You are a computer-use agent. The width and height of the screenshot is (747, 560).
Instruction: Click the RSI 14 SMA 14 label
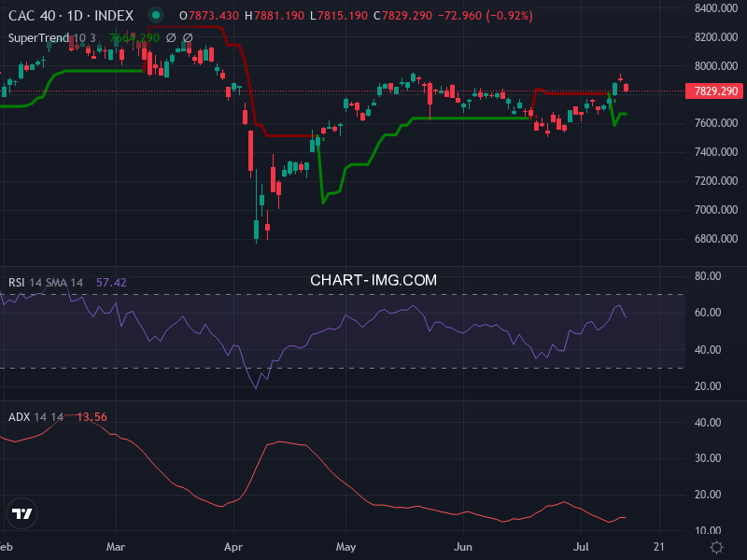click(46, 283)
